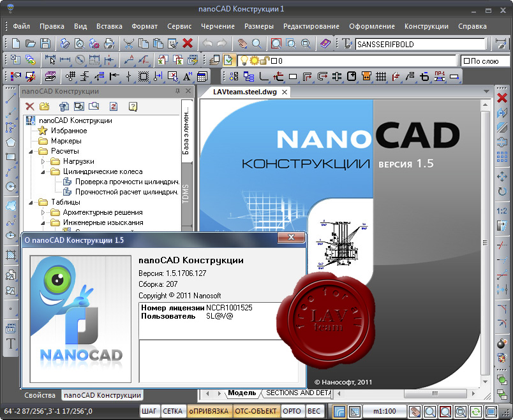Click the Cloud tool in left toolbar
Image resolution: width=513 pixels, height=420 pixels.
point(11,206)
